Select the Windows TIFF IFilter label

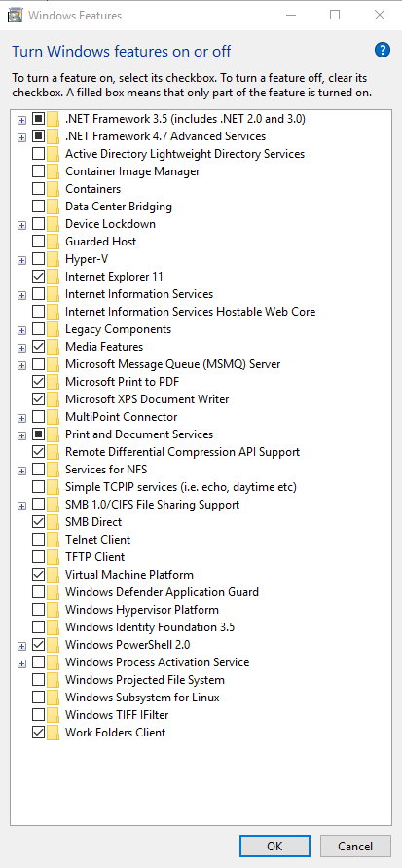(117, 715)
